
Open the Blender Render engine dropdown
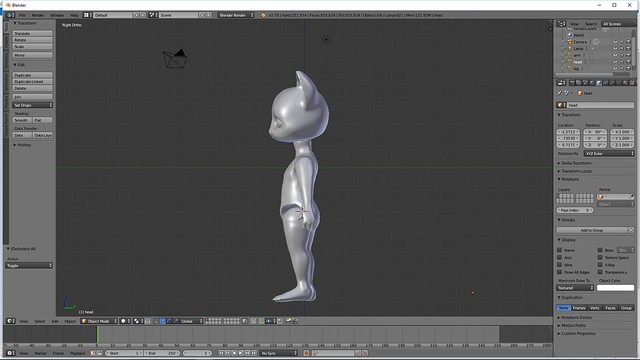236,15
